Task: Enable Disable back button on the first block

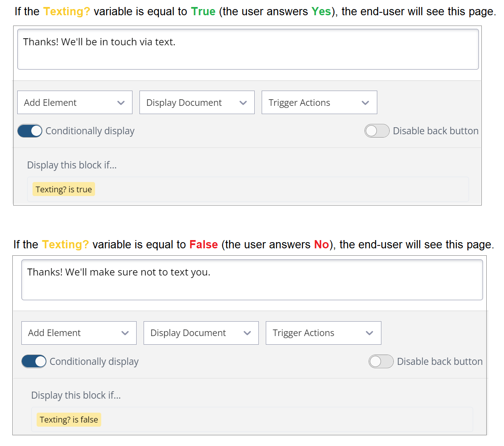Action: click(376, 131)
